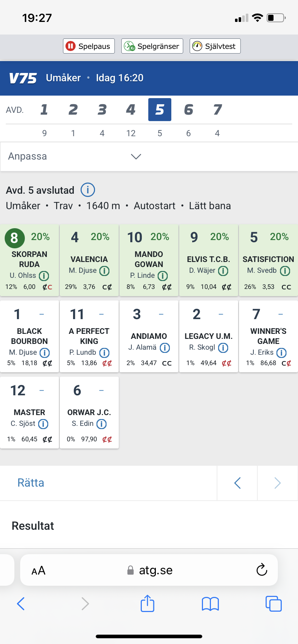The image size is (298, 644).
Task: Open Spelgränser gambling limits
Action: click(x=152, y=46)
